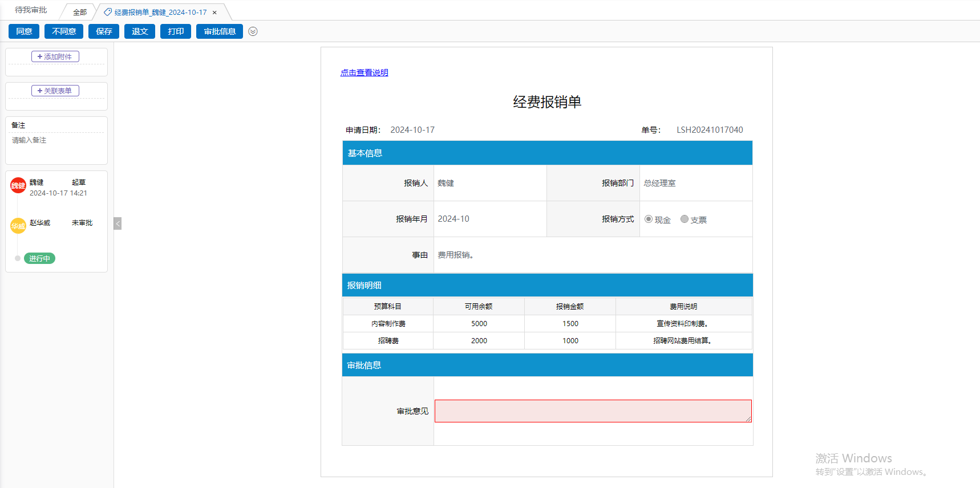Screen dimensions: 980x488
Task: Open 审批信息 in the toolbar
Action: point(220,31)
